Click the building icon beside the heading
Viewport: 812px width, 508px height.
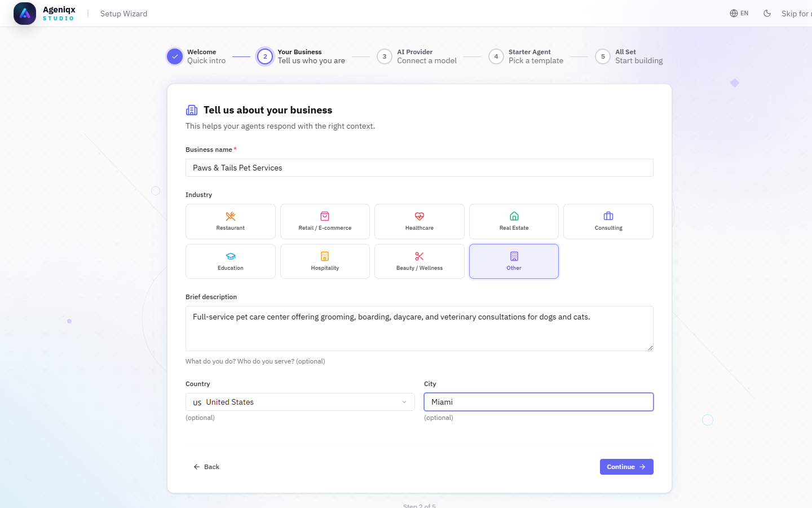coord(192,110)
